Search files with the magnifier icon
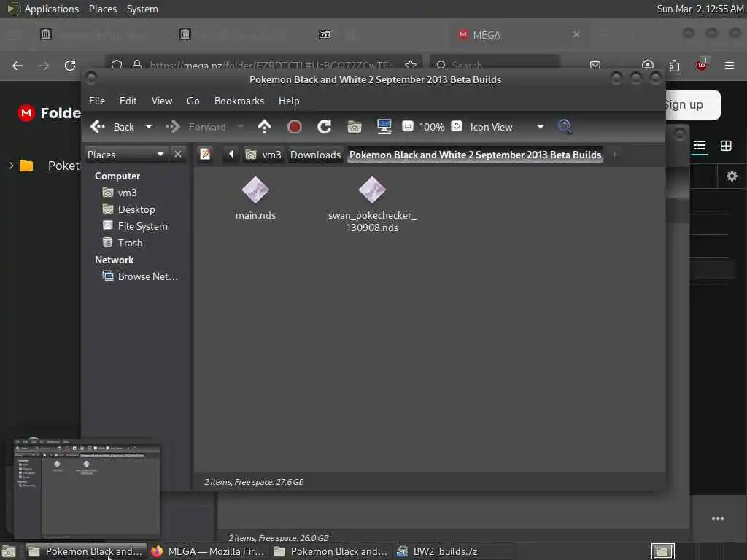This screenshot has width=747, height=560. coord(565,127)
